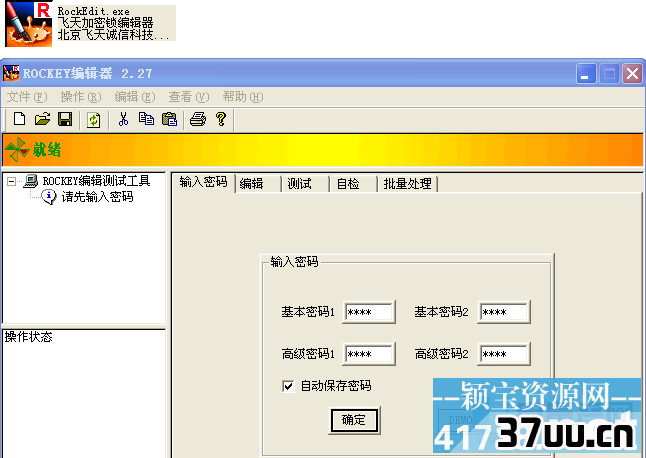Open the 操作(R) menu
This screenshot has width=646, height=458.
pyautogui.click(x=81, y=97)
